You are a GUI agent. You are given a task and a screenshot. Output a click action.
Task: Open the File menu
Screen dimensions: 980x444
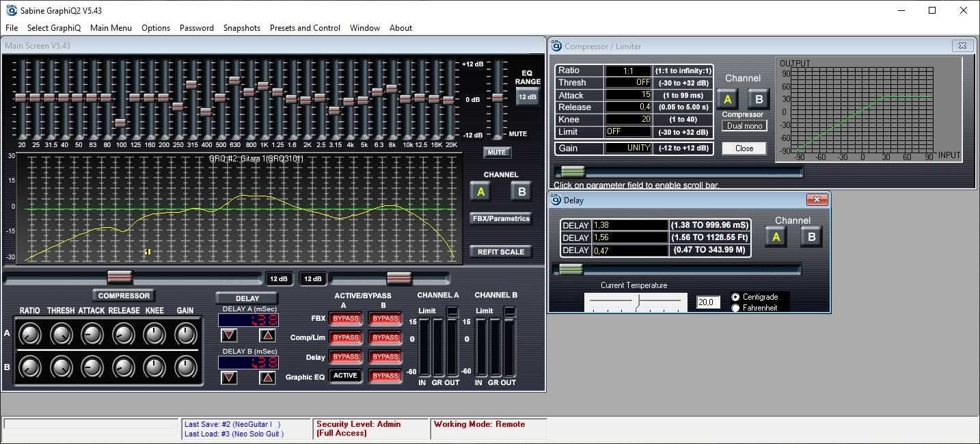pyautogui.click(x=12, y=28)
